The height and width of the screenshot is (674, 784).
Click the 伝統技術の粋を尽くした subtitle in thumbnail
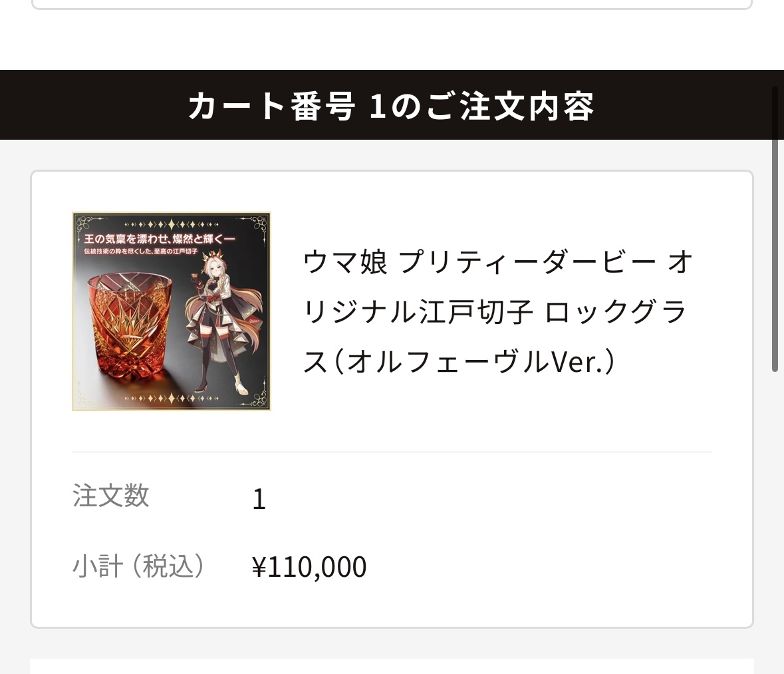[140, 252]
